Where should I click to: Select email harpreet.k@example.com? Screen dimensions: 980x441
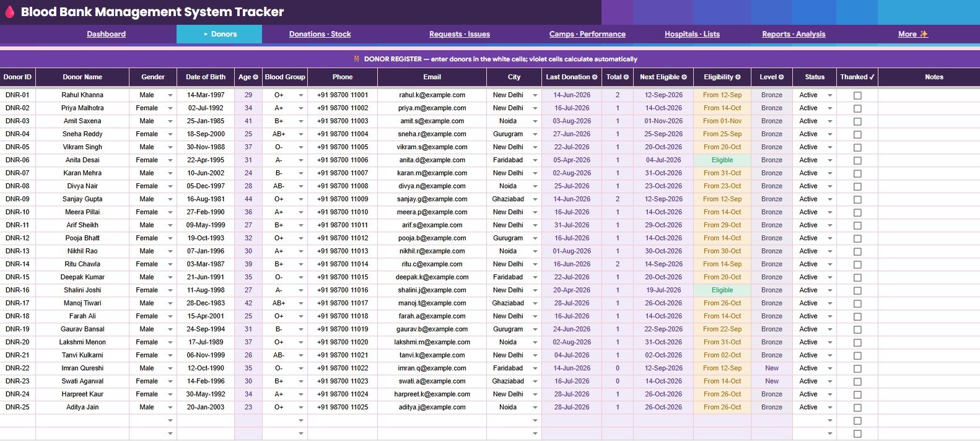(432, 394)
